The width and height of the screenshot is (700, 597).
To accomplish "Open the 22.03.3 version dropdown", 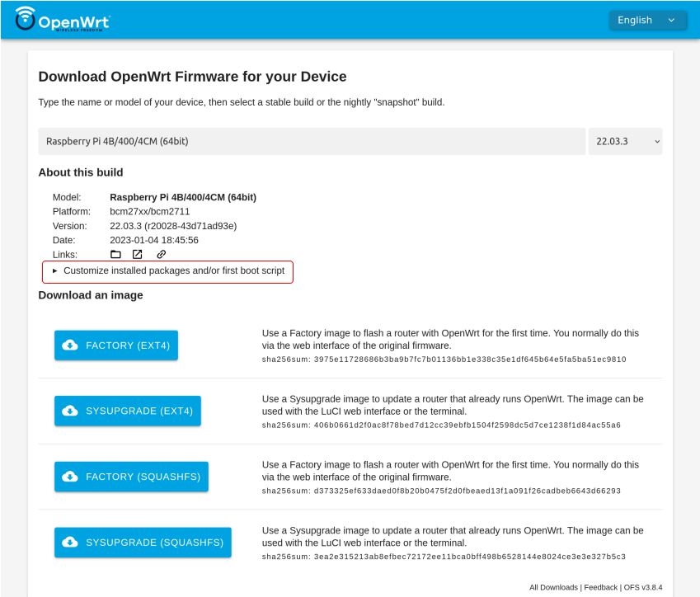I will 625,142.
